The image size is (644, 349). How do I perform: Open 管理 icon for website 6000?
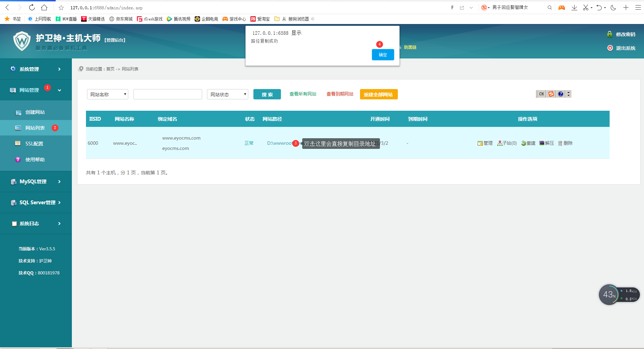[x=485, y=143]
